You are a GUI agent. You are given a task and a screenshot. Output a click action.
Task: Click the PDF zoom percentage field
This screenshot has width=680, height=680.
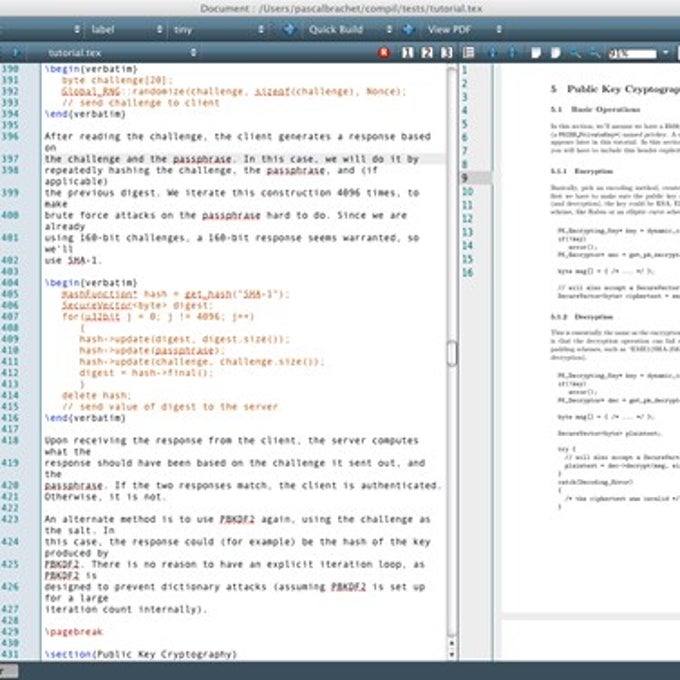pyautogui.click(x=633, y=53)
